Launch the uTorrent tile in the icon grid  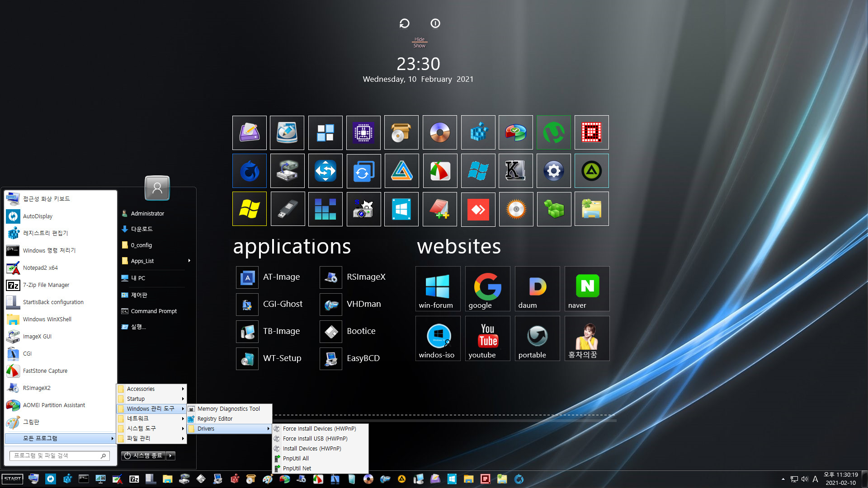coord(554,132)
